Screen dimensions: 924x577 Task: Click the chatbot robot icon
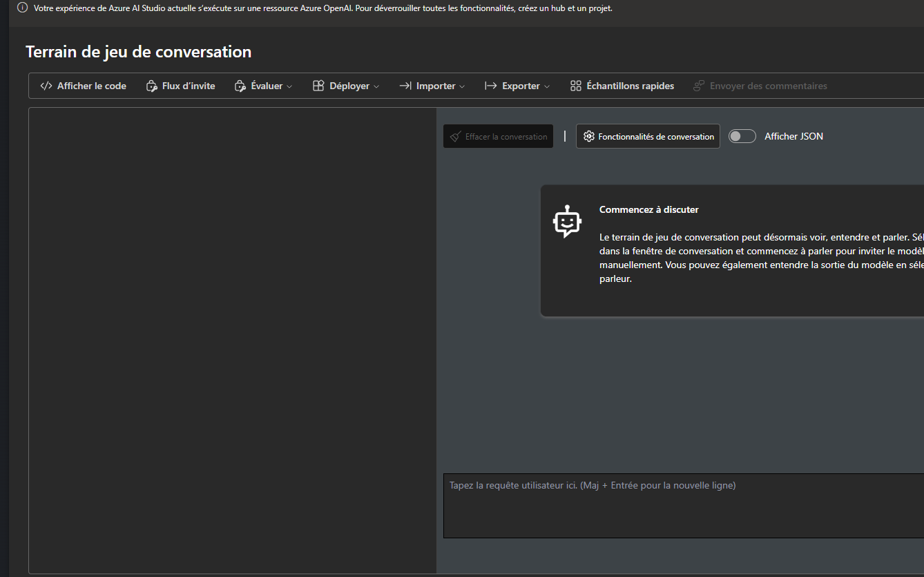(x=567, y=221)
